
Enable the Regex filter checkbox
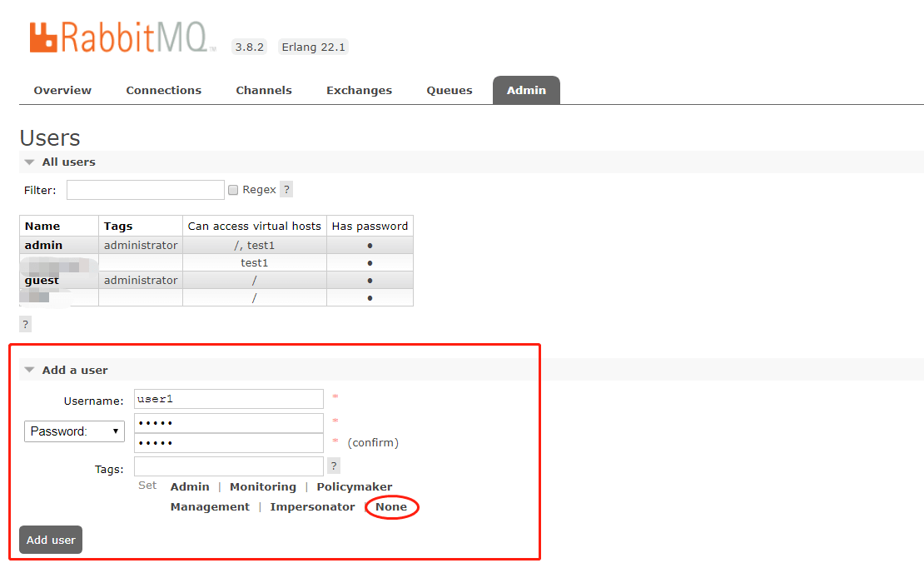click(233, 190)
